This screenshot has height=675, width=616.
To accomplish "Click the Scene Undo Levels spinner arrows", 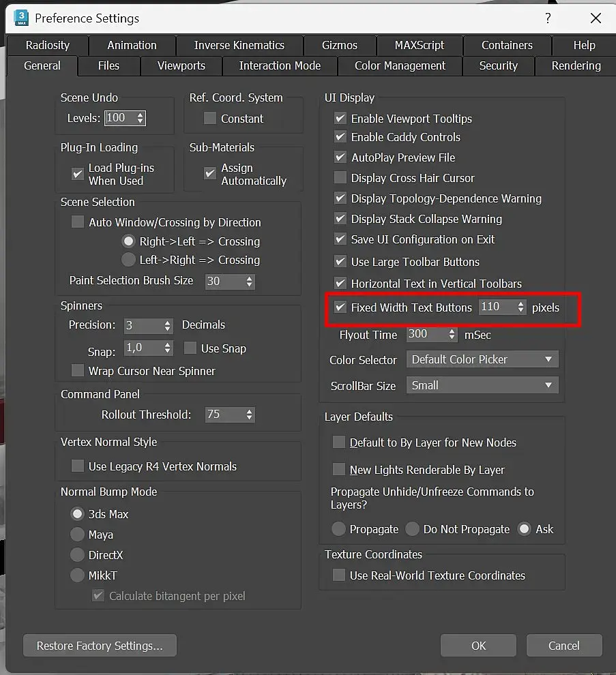I will pos(141,118).
